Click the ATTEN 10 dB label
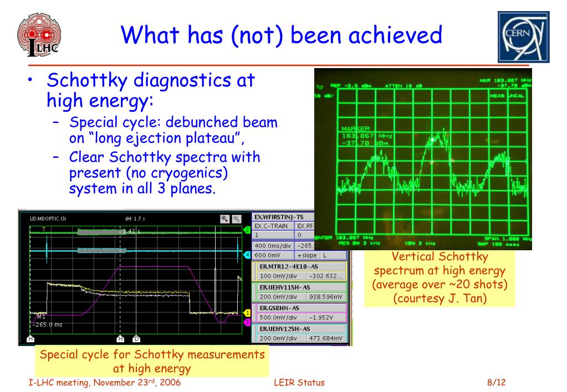 pos(403,86)
